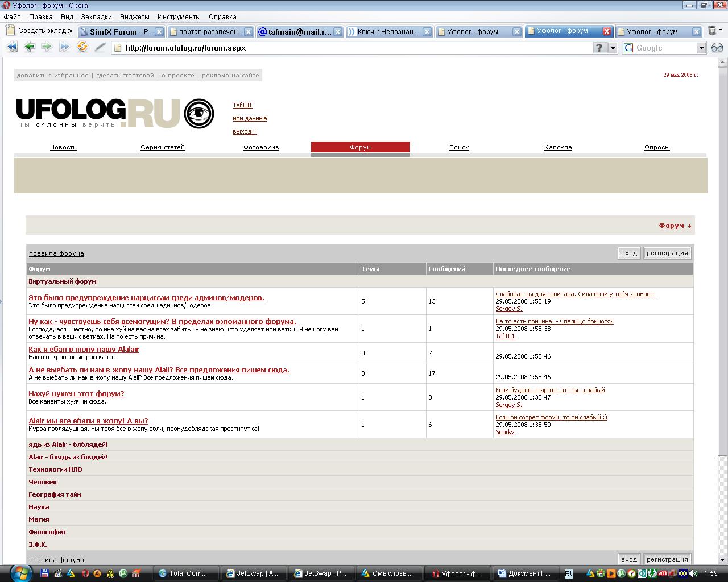
Task: Open the closed tabs trash can
Action: tap(712, 31)
